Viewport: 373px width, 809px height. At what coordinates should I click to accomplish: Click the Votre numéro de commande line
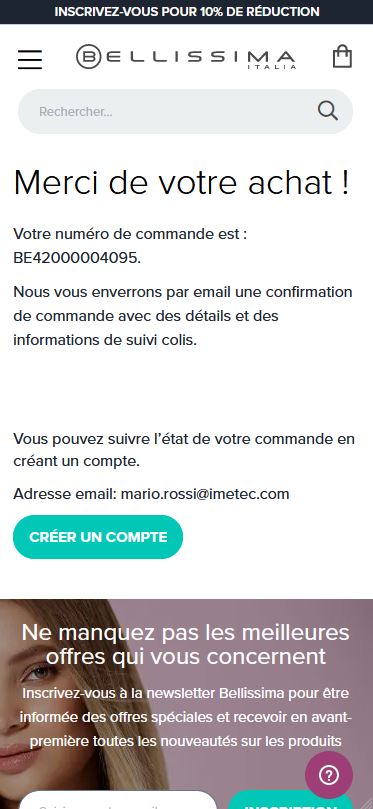coord(130,234)
